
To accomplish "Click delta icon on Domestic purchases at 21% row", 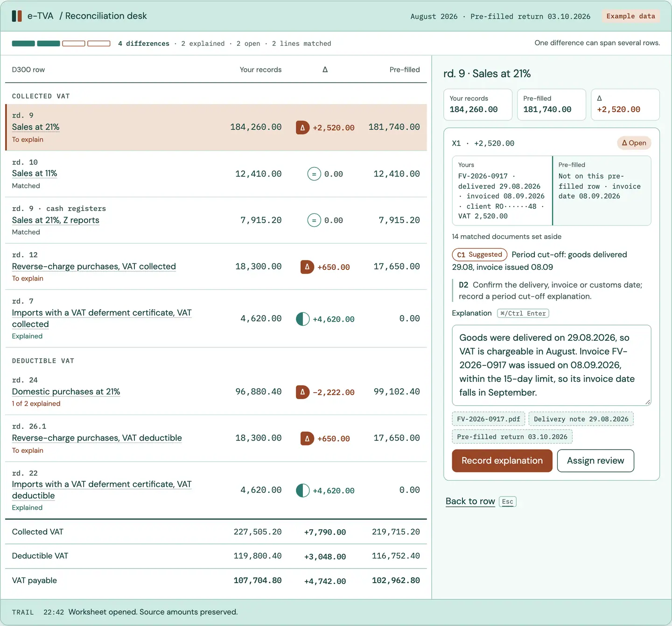I will (302, 392).
